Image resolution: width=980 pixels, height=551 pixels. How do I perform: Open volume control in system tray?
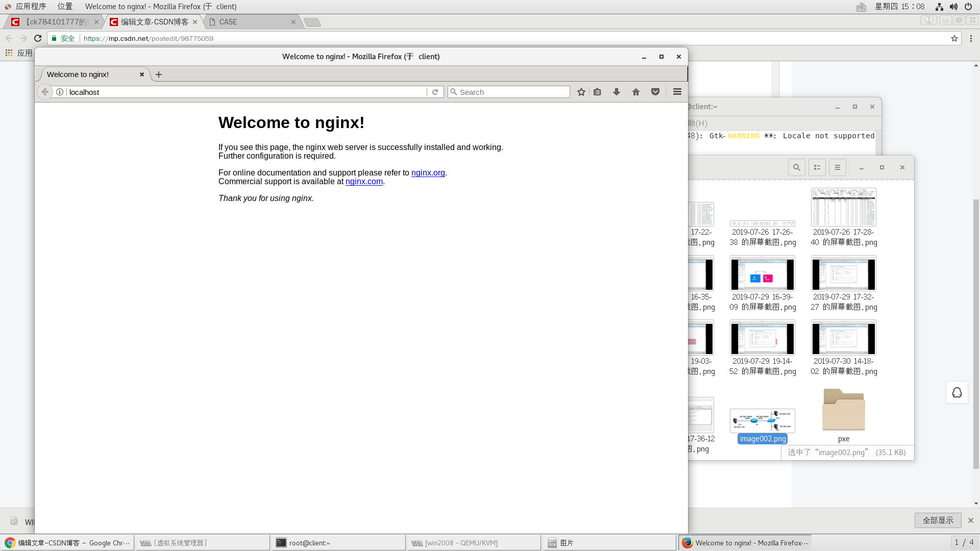point(953,7)
